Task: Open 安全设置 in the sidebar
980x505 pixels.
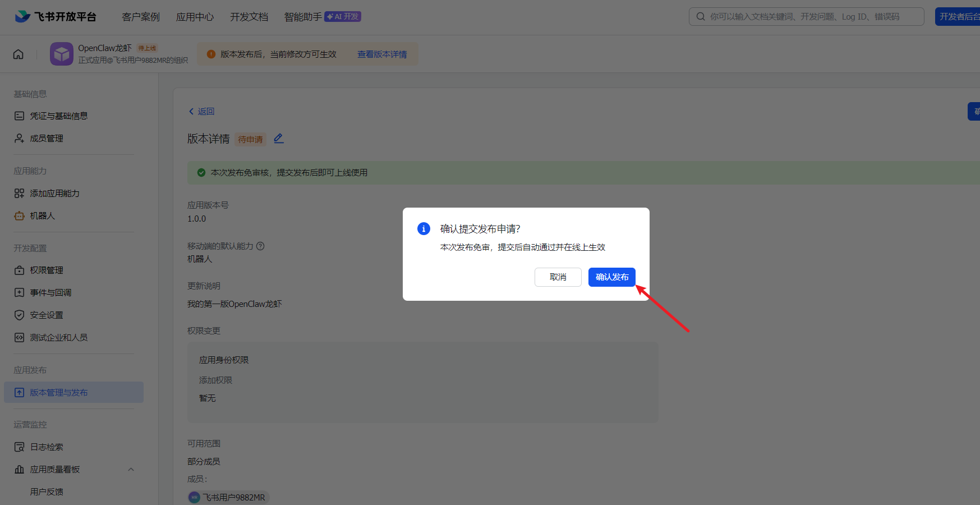Action: point(46,315)
